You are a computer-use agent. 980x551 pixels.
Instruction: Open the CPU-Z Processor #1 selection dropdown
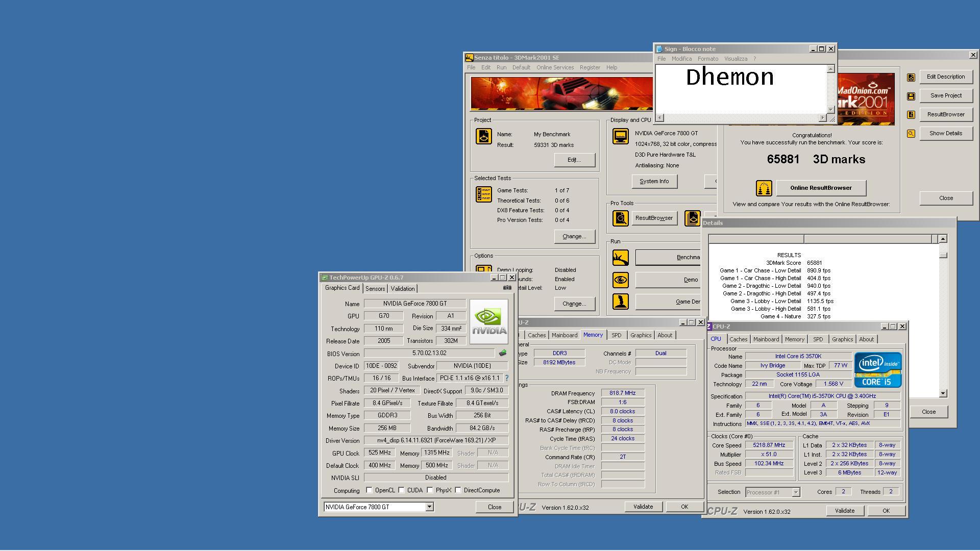pos(795,492)
